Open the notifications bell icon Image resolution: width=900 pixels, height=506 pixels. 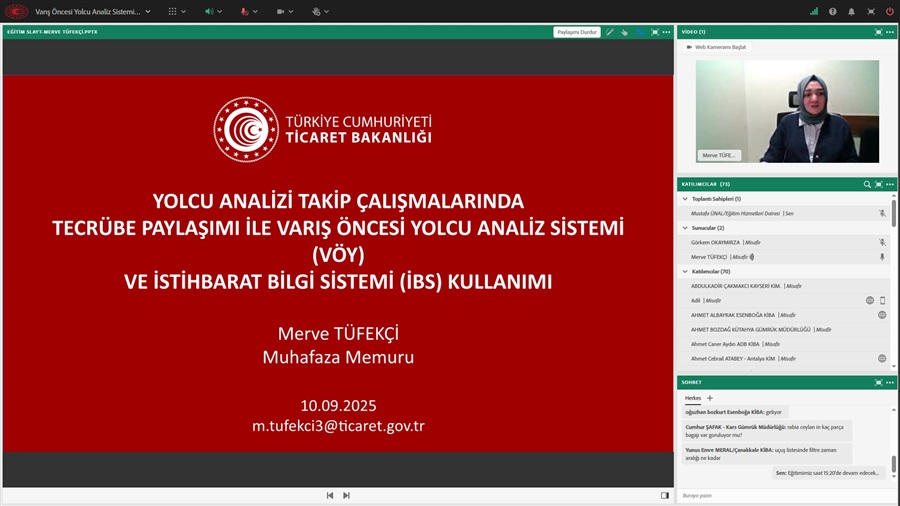851,11
